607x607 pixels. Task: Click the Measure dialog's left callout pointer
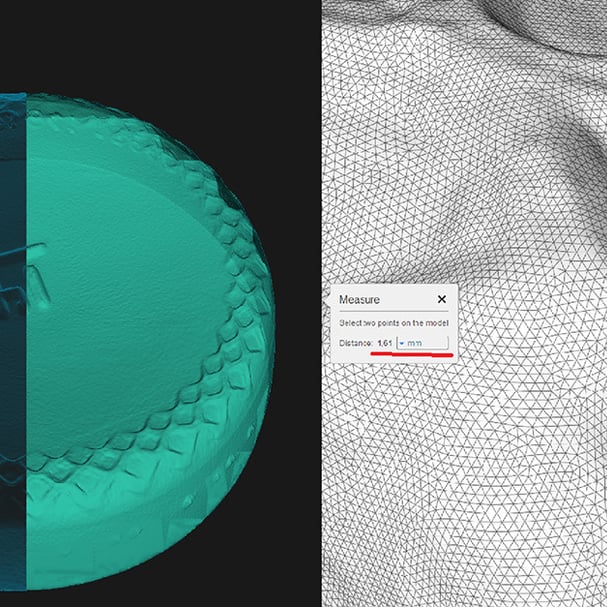point(329,298)
